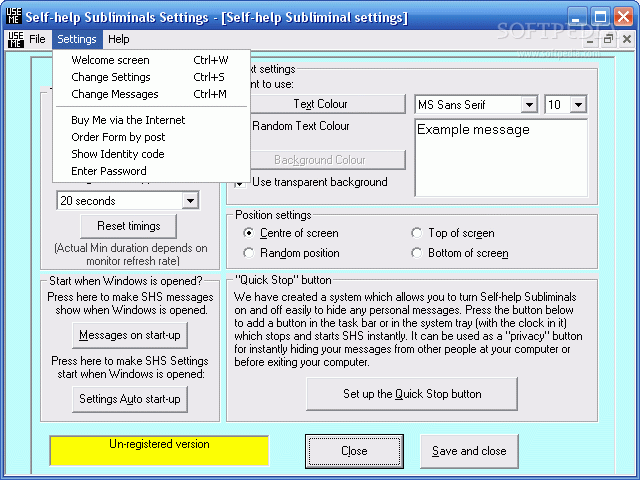Image resolution: width=640 pixels, height=480 pixels.
Task: Close the main application window
Action: point(624,18)
